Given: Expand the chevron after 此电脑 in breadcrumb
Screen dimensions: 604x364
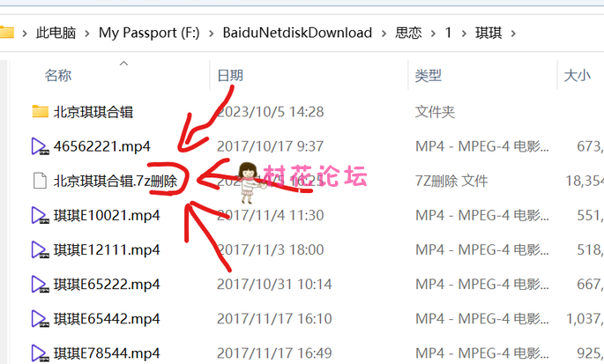Looking at the screenshot, I should click(87, 33).
